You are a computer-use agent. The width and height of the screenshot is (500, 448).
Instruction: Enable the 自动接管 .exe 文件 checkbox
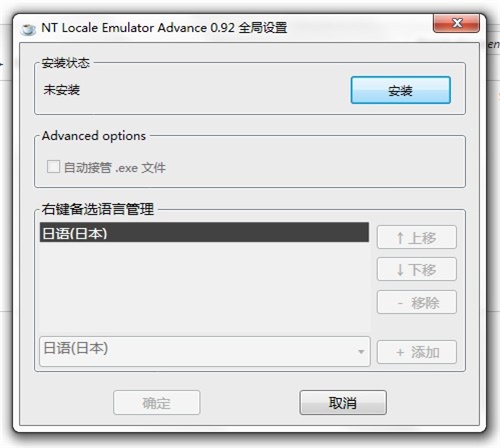pyautogui.click(x=53, y=167)
